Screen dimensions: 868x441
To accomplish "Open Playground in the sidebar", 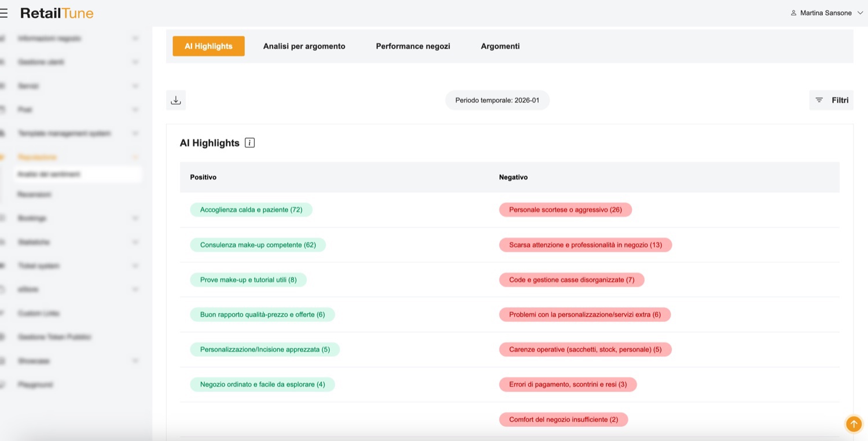I will [x=35, y=384].
